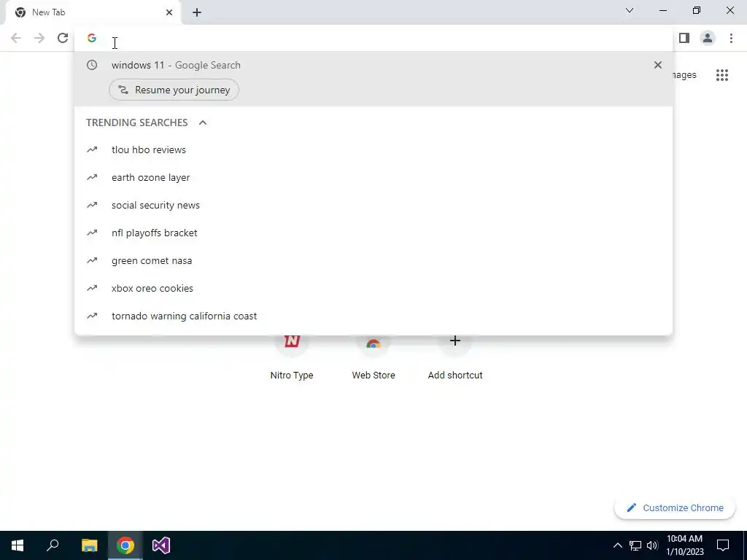Reload the current page
Screen dimensions: 747x560
point(63,38)
